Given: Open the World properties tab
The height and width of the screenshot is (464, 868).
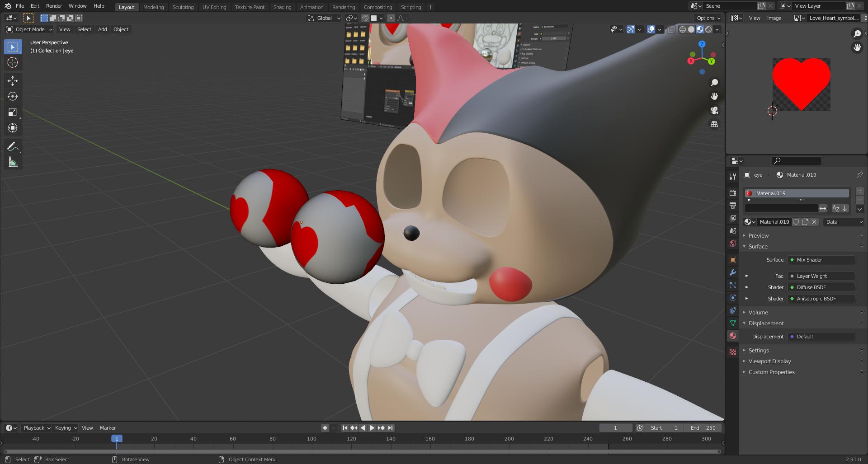Looking at the screenshot, I should (x=733, y=244).
